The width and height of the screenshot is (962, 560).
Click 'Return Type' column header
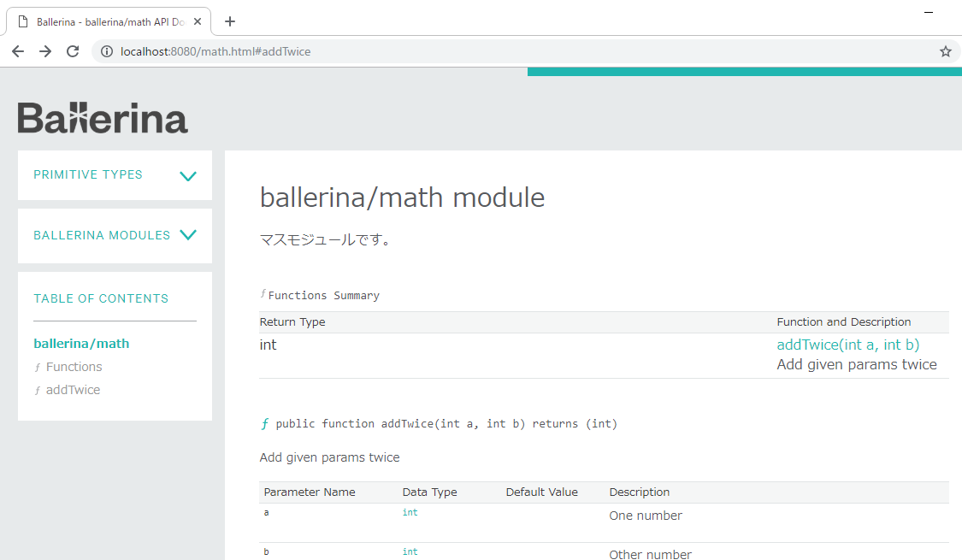292,322
